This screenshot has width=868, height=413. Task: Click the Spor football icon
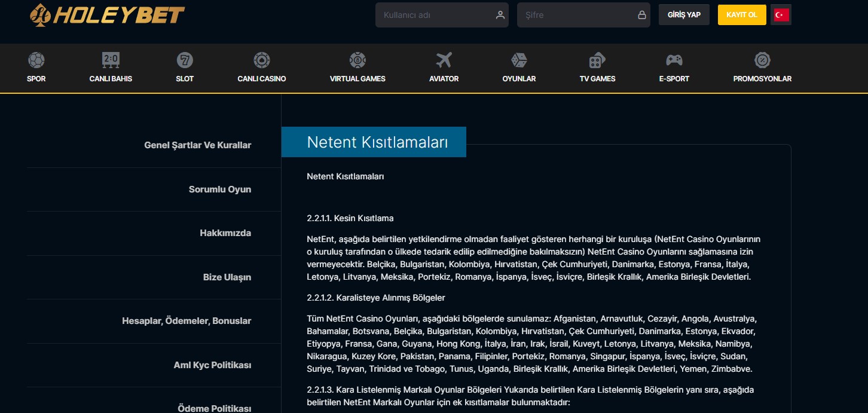point(36,60)
